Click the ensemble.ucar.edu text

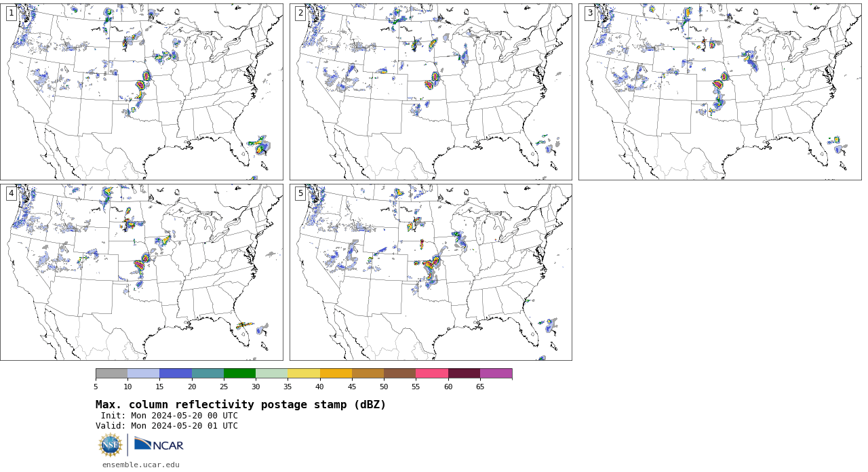(x=141, y=465)
